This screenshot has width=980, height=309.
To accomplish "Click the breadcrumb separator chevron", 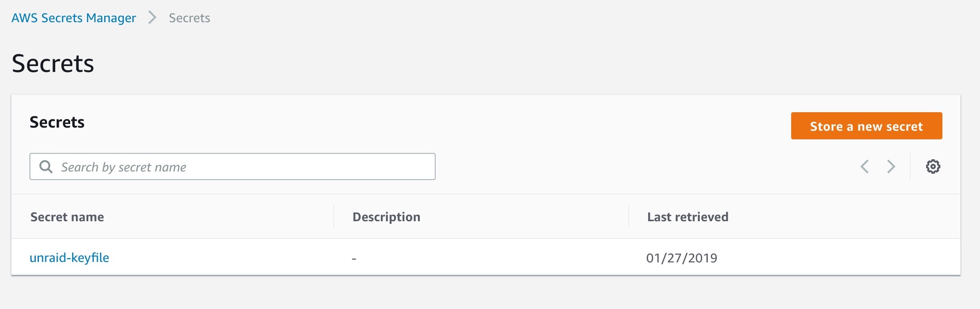I will tap(153, 18).
